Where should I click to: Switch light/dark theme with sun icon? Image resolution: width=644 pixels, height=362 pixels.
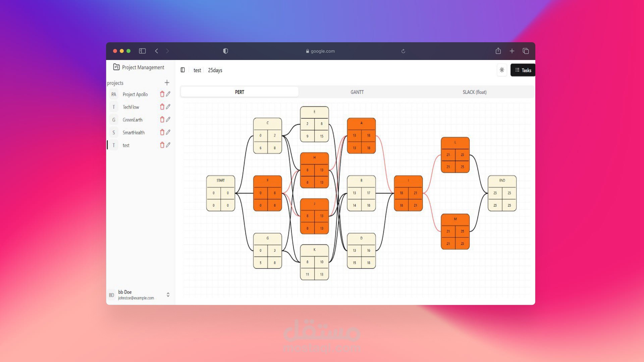tap(502, 70)
